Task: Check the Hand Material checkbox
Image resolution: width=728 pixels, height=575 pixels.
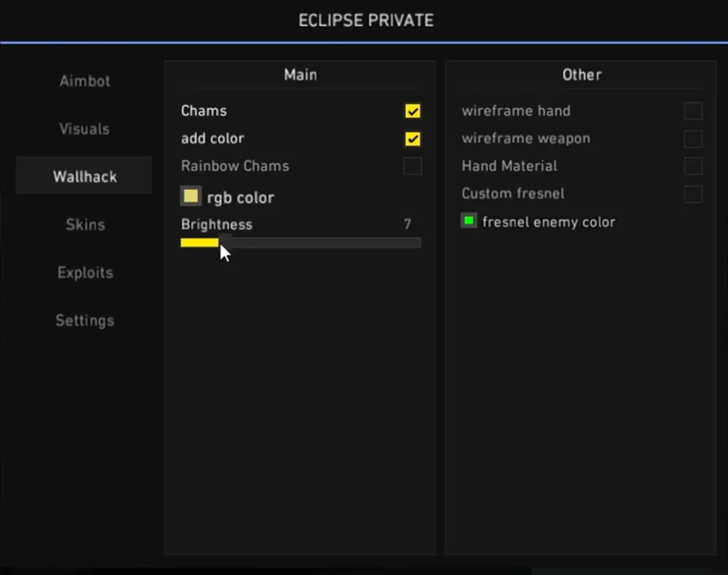Action: tap(693, 167)
